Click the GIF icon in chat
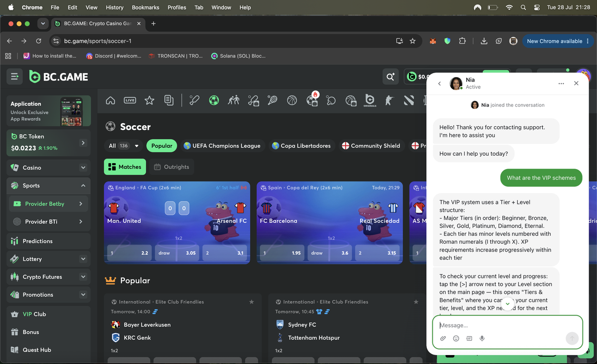Screen dimensions: 597x364 point(469,339)
